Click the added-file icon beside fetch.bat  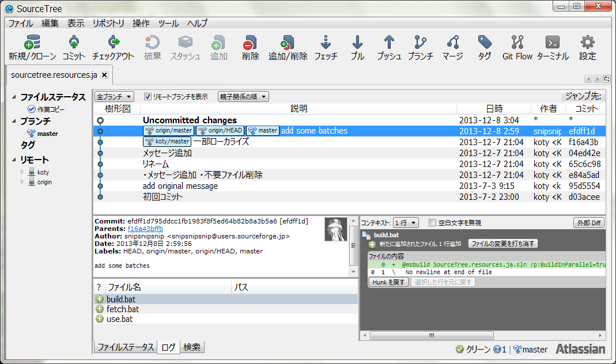click(x=100, y=309)
